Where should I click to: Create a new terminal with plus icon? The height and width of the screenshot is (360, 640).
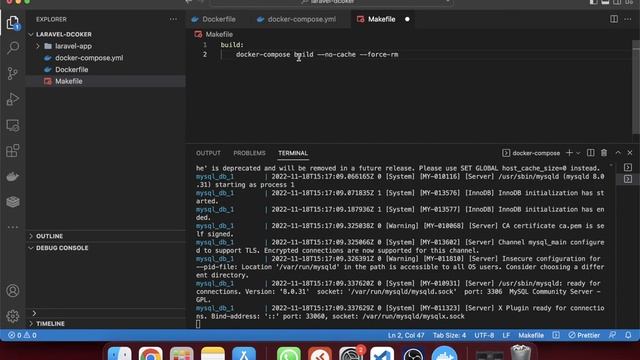(569, 153)
